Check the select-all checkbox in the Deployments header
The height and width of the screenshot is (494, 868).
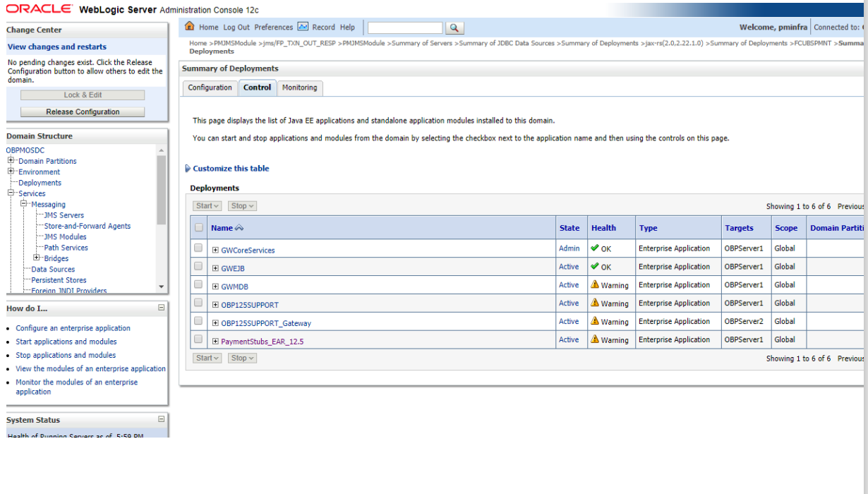tap(199, 227)
